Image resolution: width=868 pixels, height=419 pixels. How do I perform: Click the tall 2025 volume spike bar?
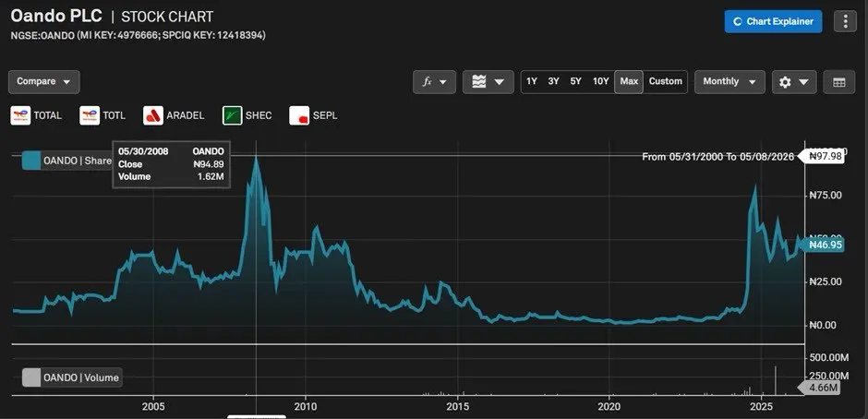(x=775, y=380)
